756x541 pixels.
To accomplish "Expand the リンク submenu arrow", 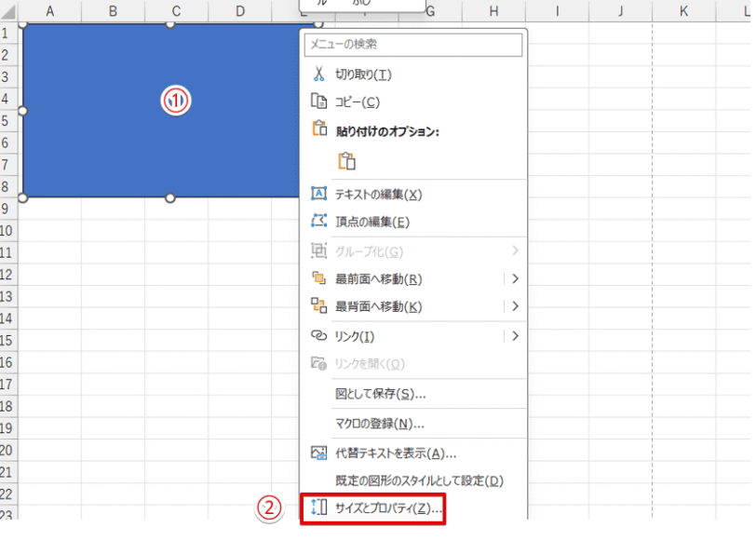I will (x=515, y=335).
